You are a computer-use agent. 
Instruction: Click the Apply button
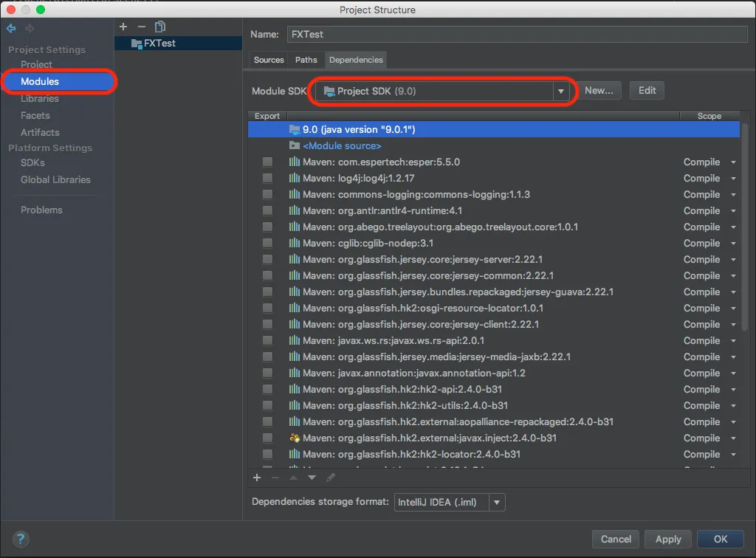tap(668, 540)
